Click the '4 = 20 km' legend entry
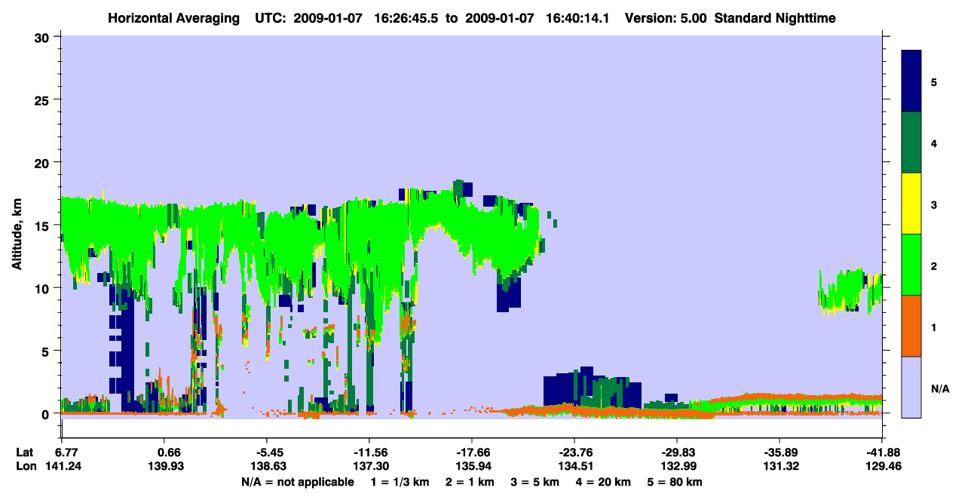Image resolution: width=980 pixels, height=503 pixels. 605,482
